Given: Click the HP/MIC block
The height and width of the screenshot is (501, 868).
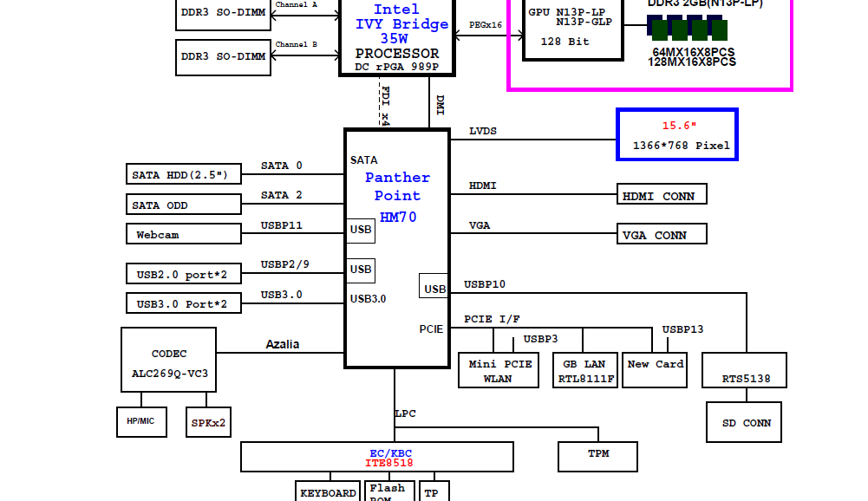Looking at the screenshot, I should [141, 422].
